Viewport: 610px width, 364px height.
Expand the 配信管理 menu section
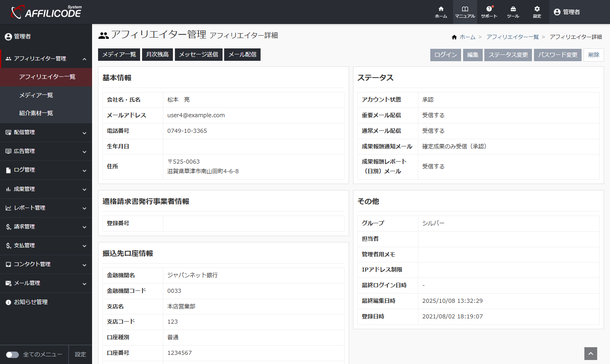point(46,132)
